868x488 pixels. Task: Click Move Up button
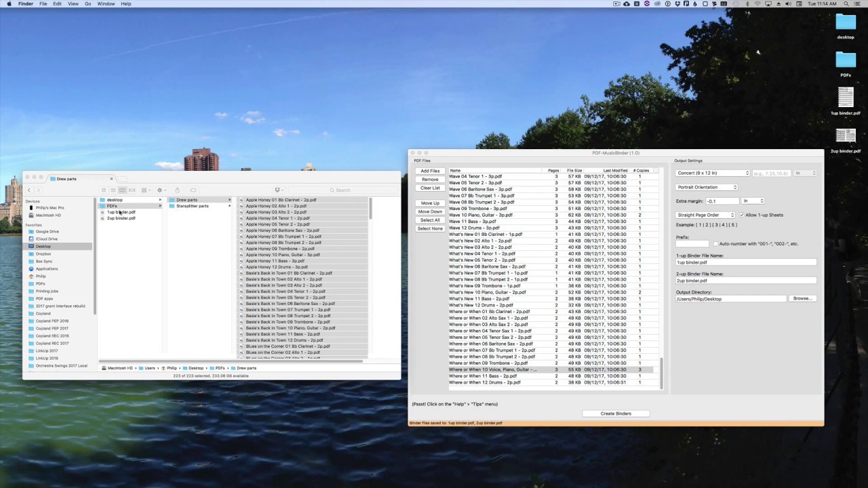coord(430,203)
